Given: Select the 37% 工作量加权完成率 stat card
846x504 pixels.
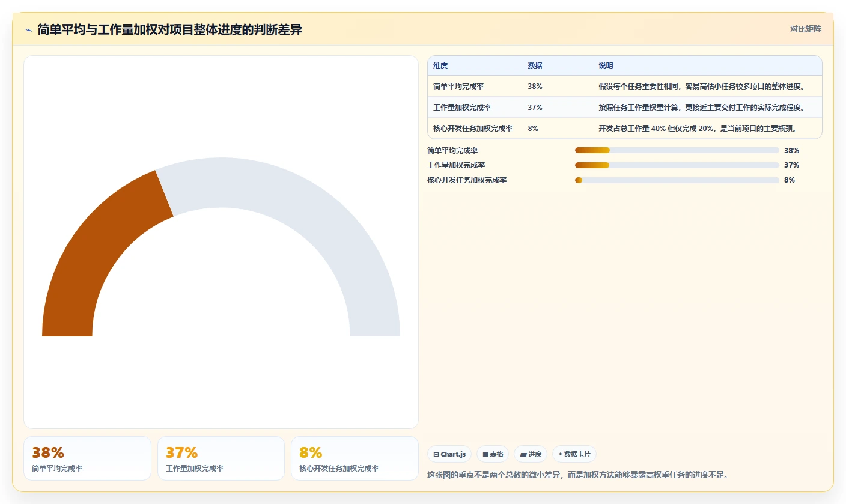Looking at the screenshot, I should click(221, 458).
